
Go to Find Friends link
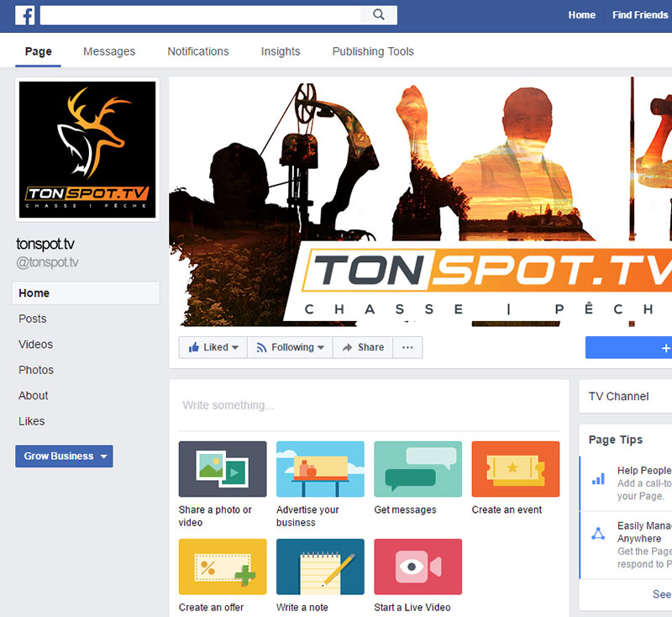[x=640, y=15]
